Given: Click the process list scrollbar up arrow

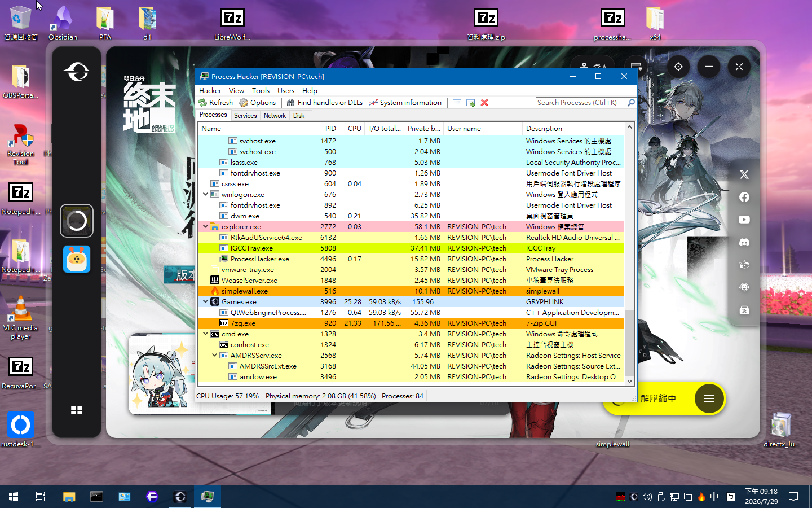Looking at the screenshot, I should click(x=630, y=128).
